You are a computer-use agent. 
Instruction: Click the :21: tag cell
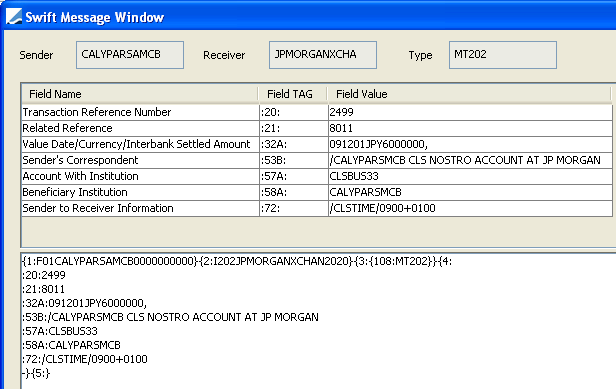[x=293, y=128]
